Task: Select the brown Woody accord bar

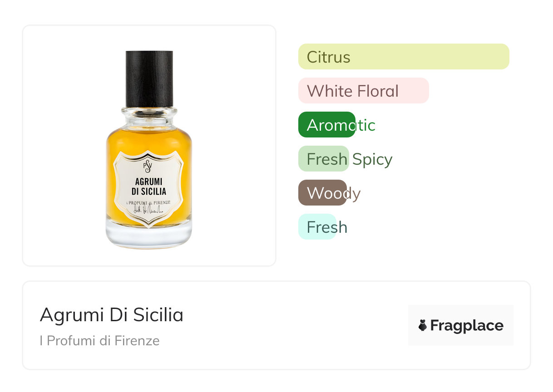Action: tap(322, 193)
